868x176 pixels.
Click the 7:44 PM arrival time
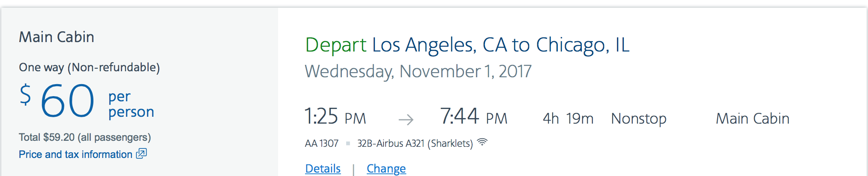[x=474, y=116]
